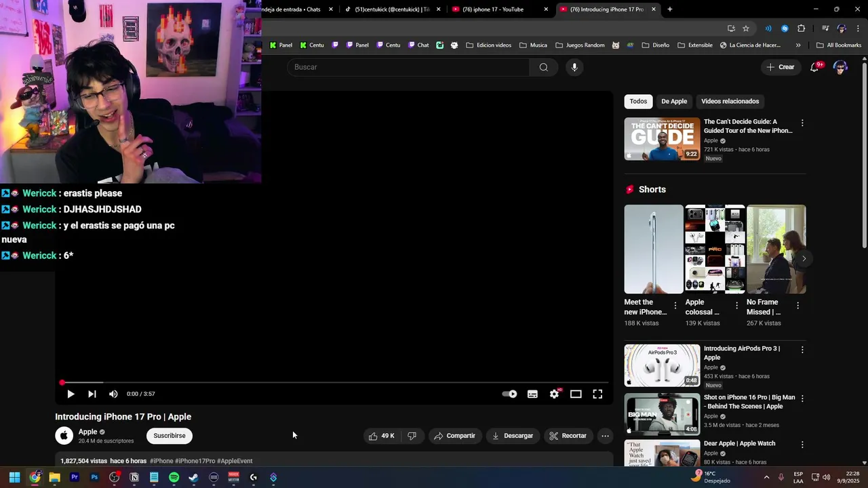Like the video with 49 K likes
This screenshot has width=868, height=488.
[381, 436]
